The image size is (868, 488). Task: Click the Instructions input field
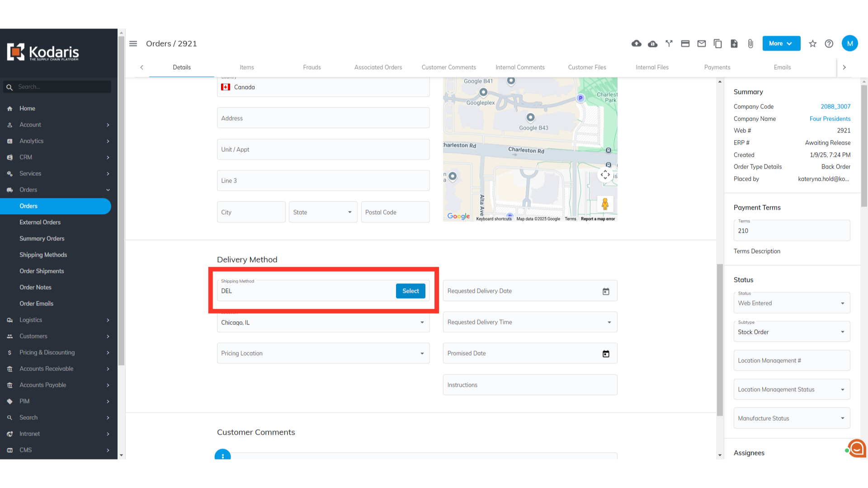coord(530,385)
